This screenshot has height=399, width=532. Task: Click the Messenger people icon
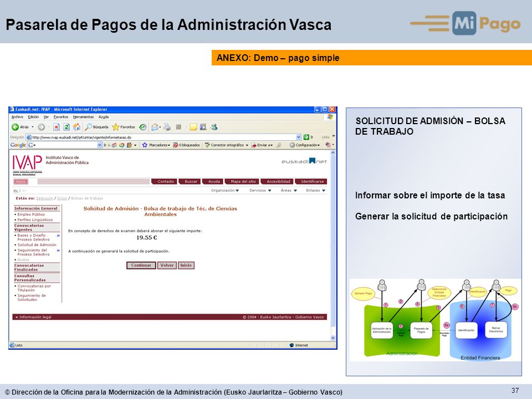214,127
